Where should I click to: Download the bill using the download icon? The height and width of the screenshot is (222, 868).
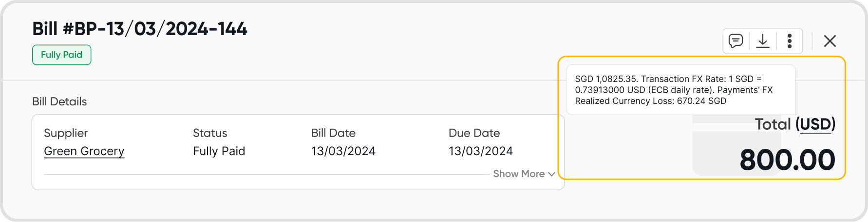tap(762, 40)
